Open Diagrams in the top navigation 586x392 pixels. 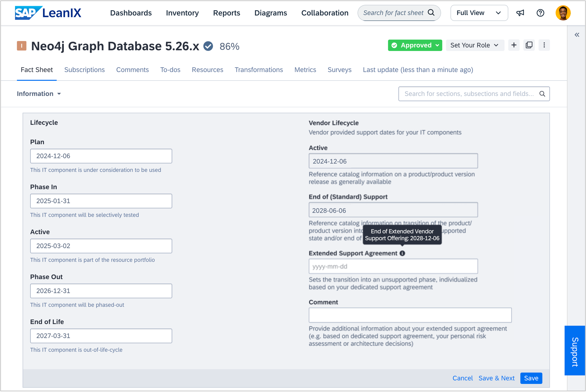coord(271,13)
